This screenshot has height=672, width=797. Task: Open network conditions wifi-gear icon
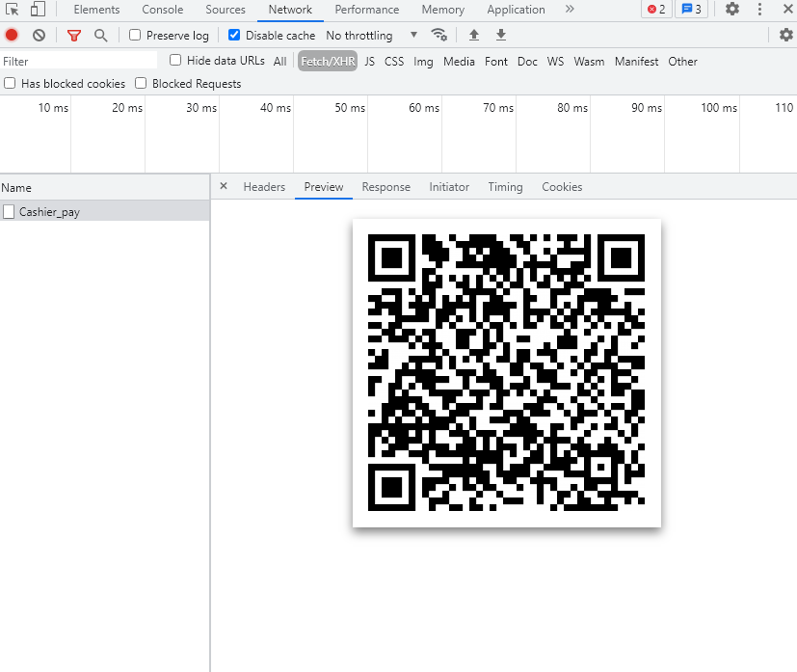(x=439, y=35)
